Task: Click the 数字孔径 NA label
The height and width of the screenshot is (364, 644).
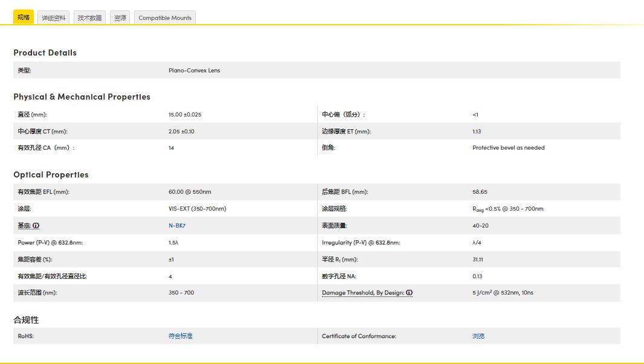Action: pyautogui.click(x=341, y=275)
